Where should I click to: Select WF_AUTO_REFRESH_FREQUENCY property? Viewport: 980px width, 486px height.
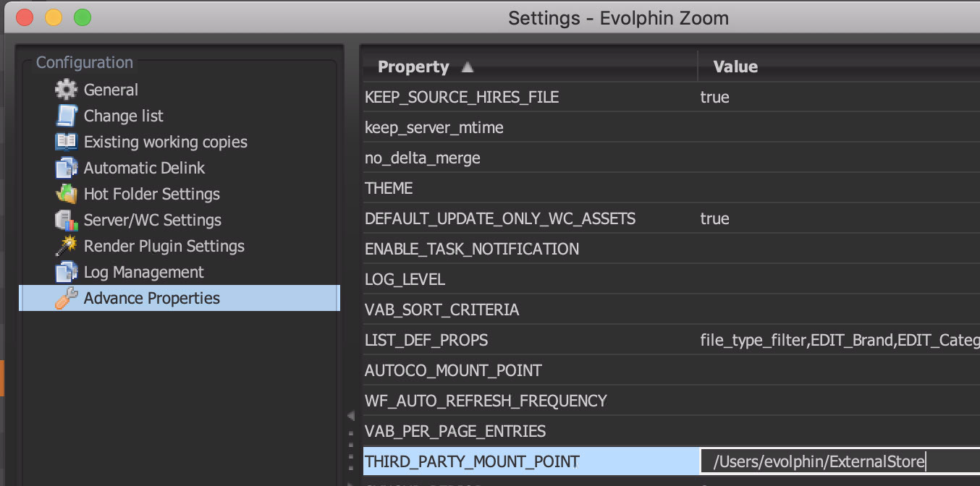[486, 401]
